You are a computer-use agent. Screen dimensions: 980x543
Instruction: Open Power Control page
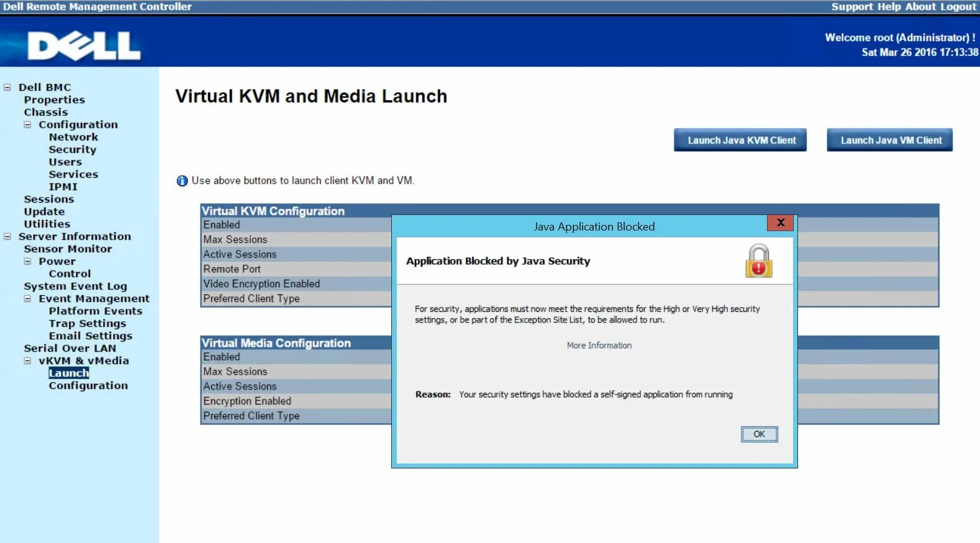[x=70, y=274]
